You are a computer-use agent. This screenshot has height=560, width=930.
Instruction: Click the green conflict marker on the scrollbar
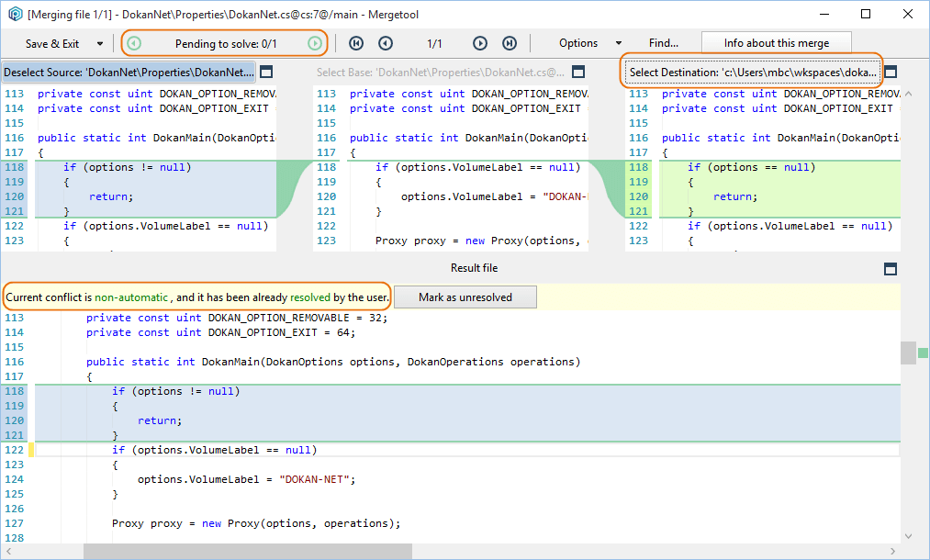[923, 353]
